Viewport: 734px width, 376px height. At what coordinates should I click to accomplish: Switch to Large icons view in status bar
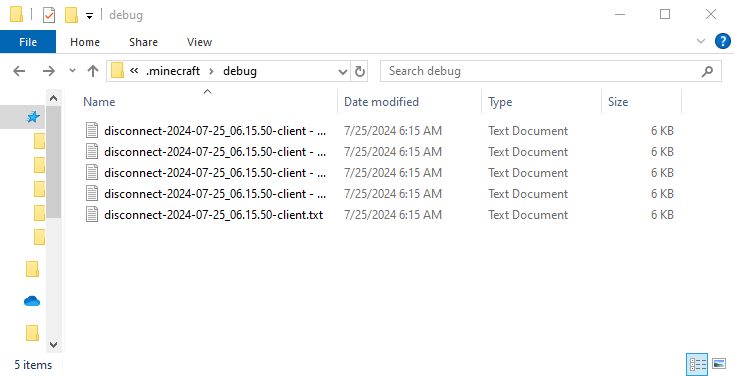[719, 364]
